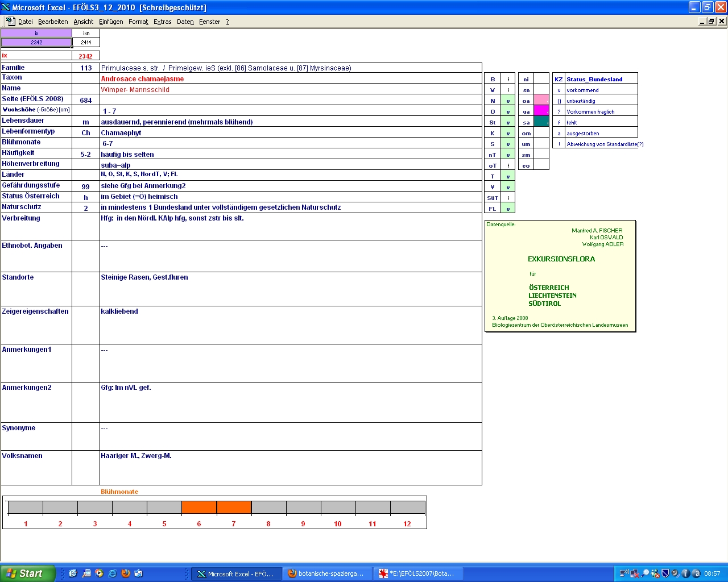This screenshot has width=728, height=582.
Task: Open the Einfügen menu
Action: [111, 22]
